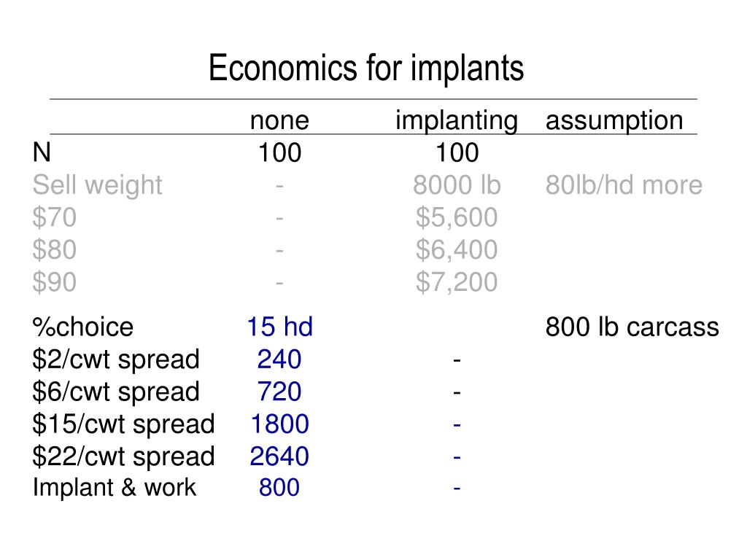747x560 pixels.
Task: Select the 'implanting' column header
Action: tap(457, 121)
